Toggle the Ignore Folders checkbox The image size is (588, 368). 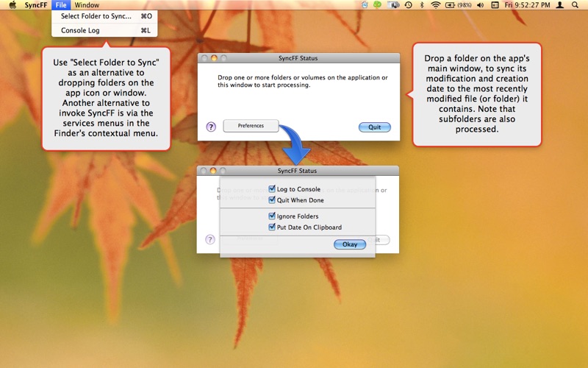(272, 216)
